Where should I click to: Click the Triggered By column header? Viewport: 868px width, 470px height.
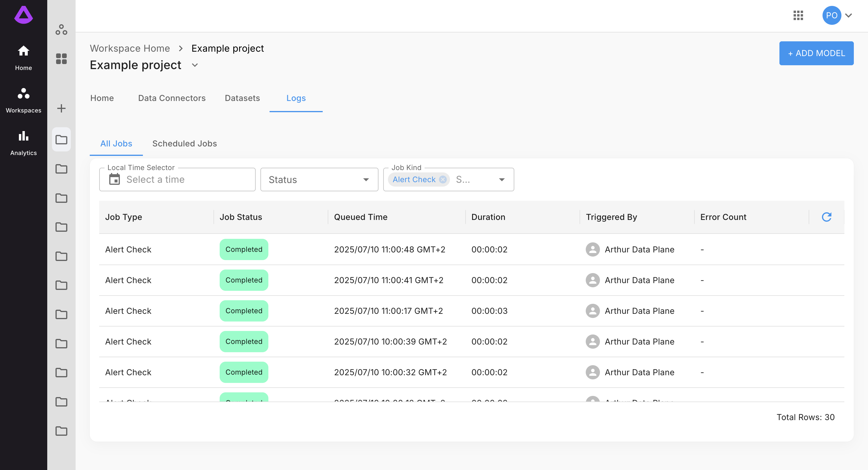pos(611,217)
